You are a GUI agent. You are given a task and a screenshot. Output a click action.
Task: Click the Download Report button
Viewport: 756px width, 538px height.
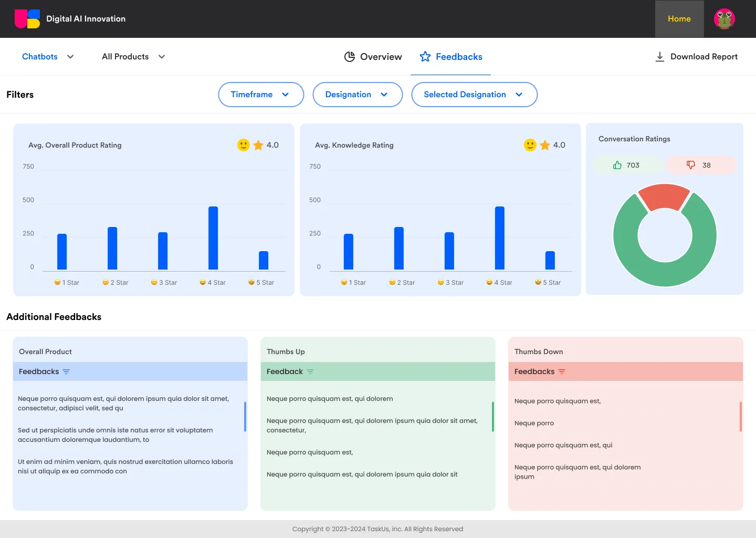(x=696, y=57)
